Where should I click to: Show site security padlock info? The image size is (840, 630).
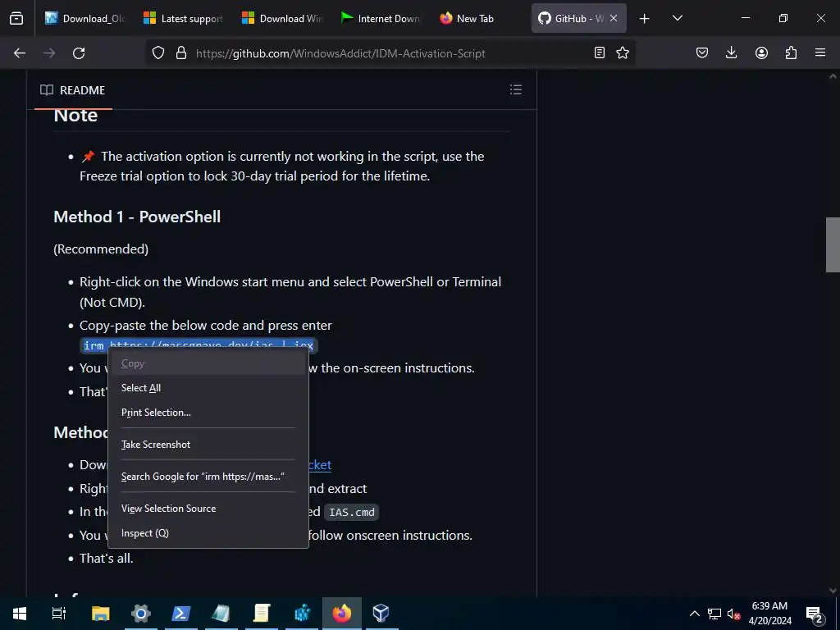coord(181,53)
